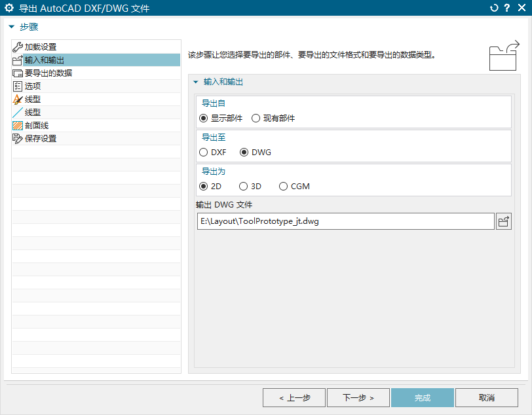Viewport: 532px width, 415px height.
Task: Switch export format to DXF
Action: coord(202,152)
